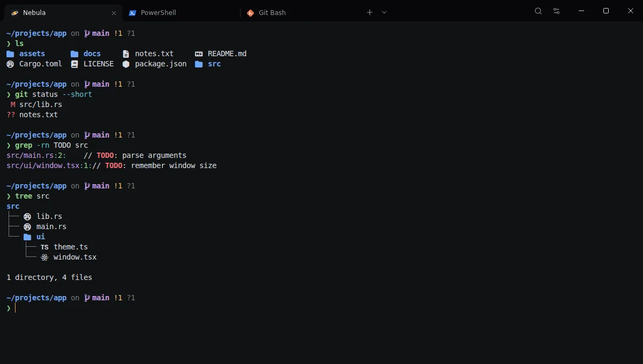Click '?? notes.txt' untracked line

click(x=32, y=115)
